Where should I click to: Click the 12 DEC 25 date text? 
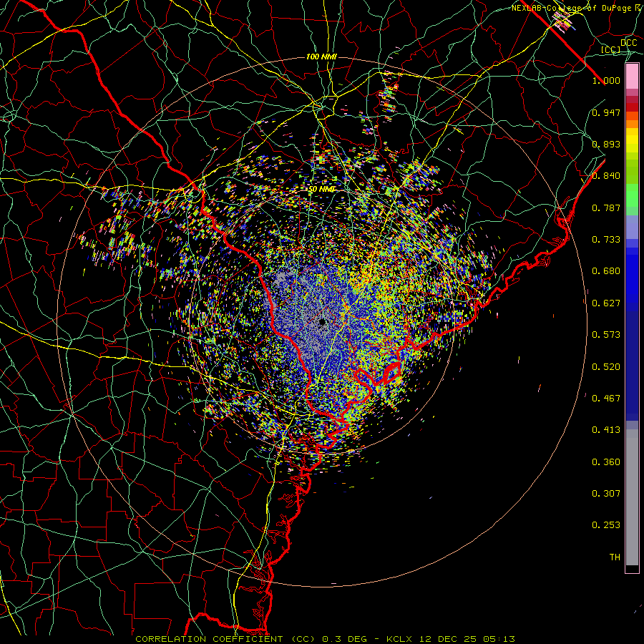click(448, 639)
